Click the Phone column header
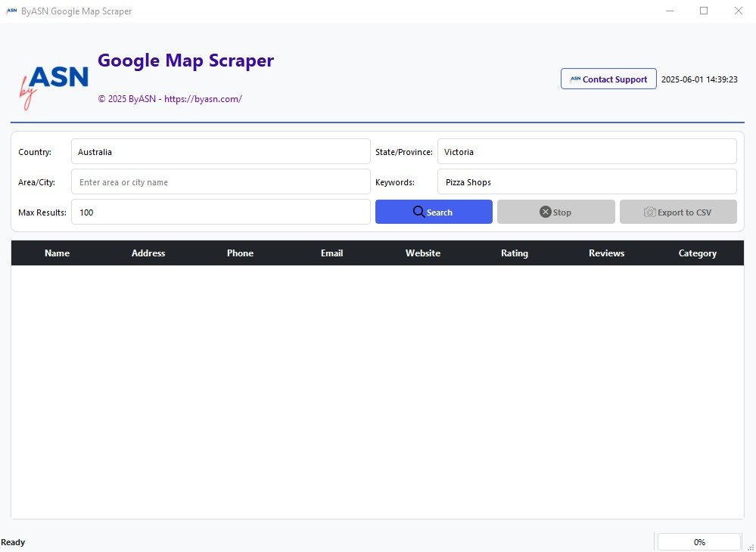The image size is (756, 552). 240,253
